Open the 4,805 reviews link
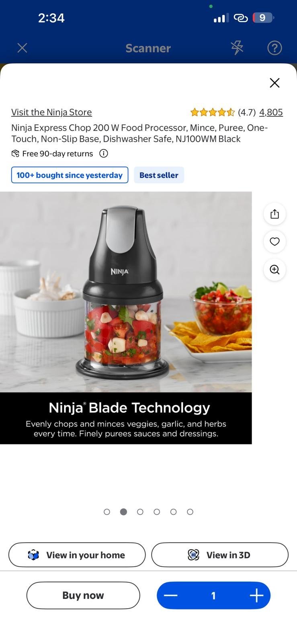The height and width of the screenshot is (644, 297). 271,112
